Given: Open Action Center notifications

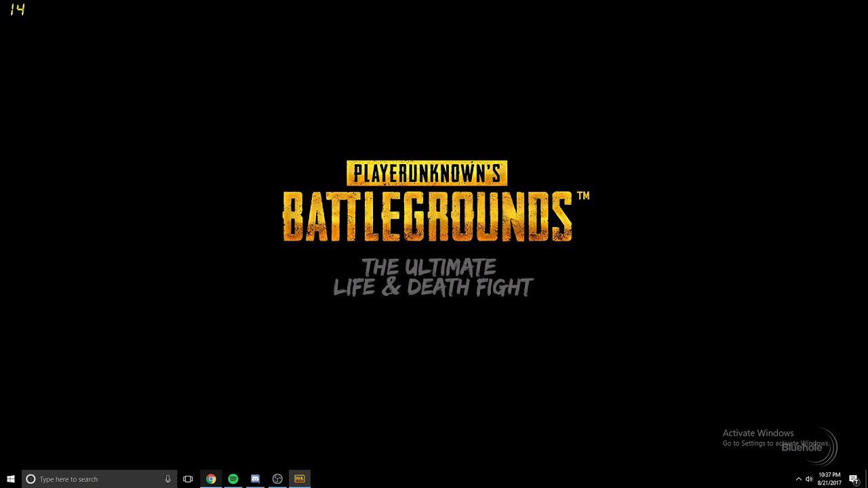Looking at the screenshot, I should click(854, 479).
